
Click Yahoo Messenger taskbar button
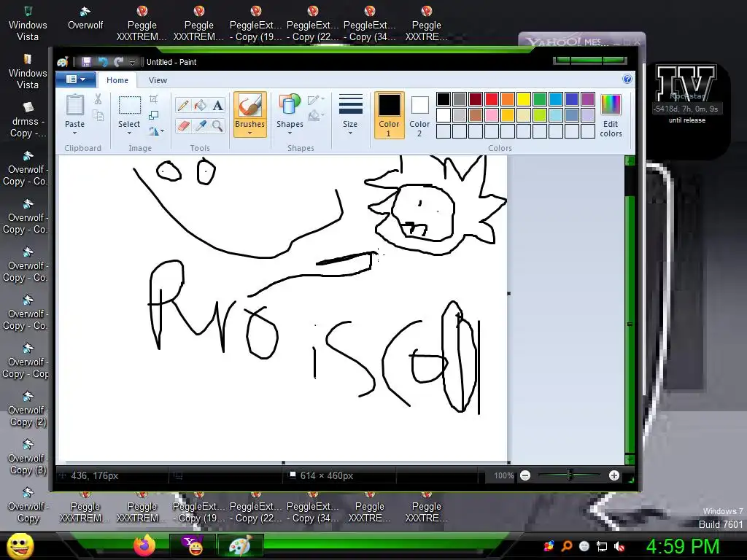pyautogui.click(x=193, y=545)
